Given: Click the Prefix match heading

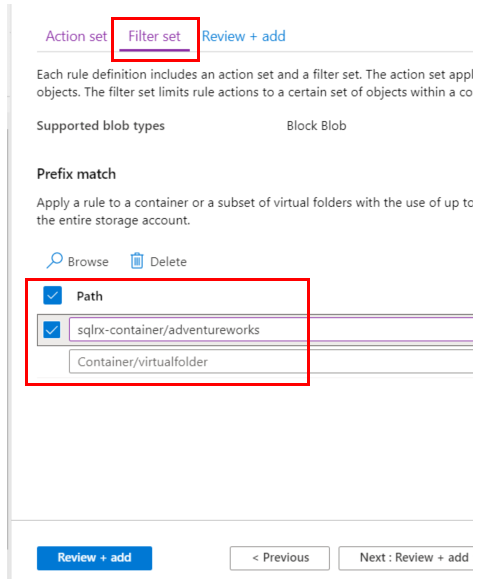Looking at the screenshot, I should (x=76, y=174).
